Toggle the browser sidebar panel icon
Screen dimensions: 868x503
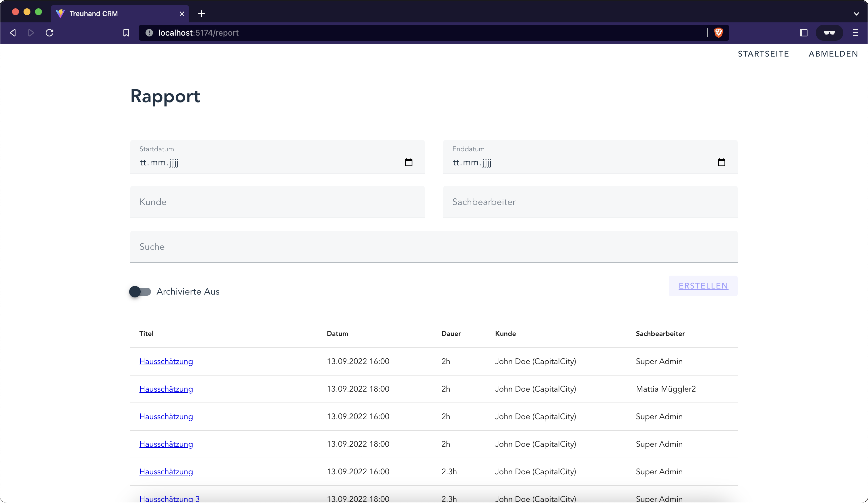pyautogui.click(x=804, y=33)
